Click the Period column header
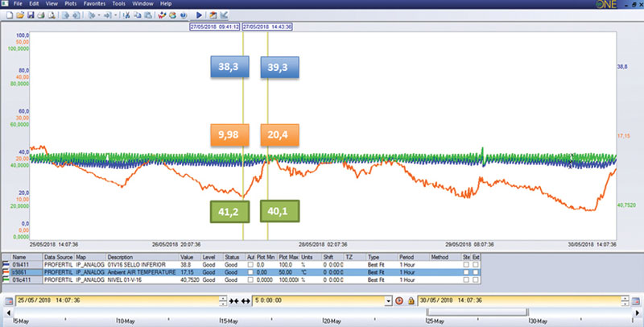Viewport: 644px width, 327px height. click(414, 257)
